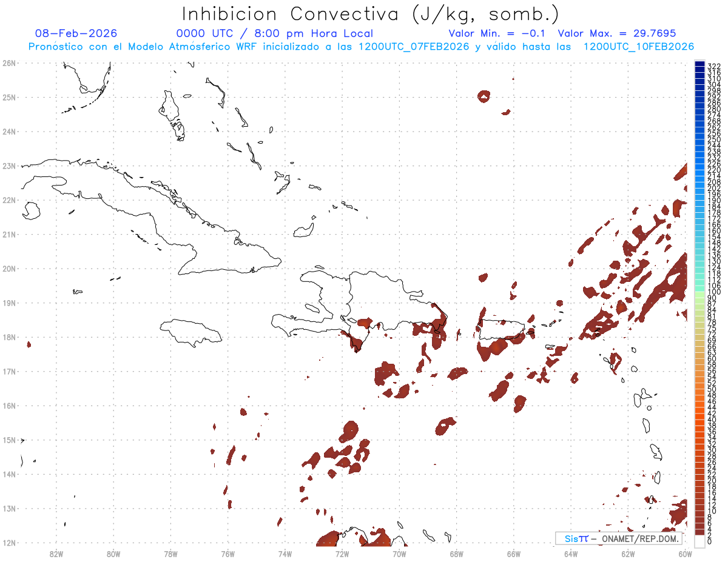Click the 'ONAMET/REP.DOM.' credit box
The width and height of the screenshot is (728, 562).
[x=618, y=538]
